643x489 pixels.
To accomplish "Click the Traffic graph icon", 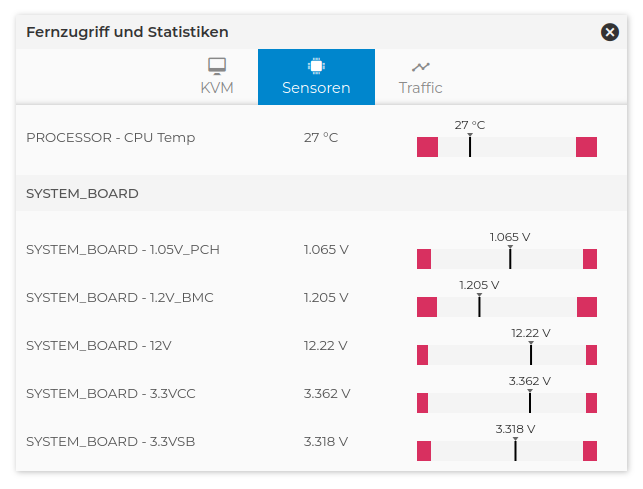I will (x=420, y=67).
